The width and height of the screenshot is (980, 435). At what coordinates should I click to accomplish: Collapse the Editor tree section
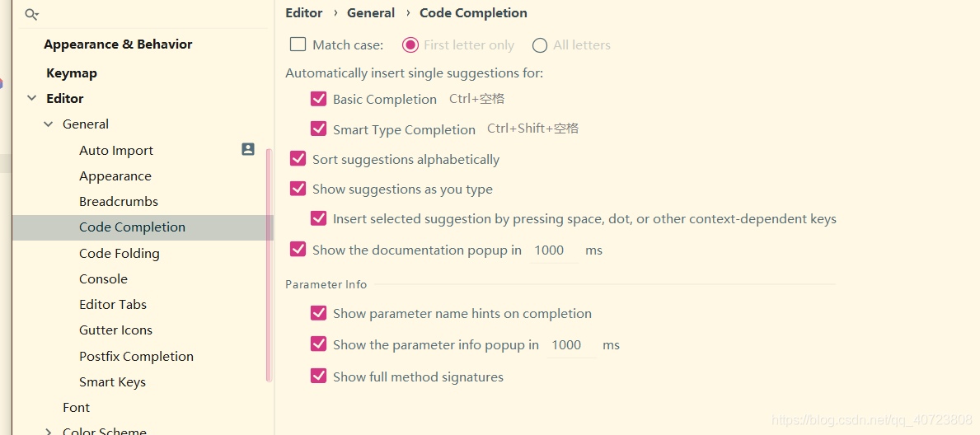(30, 99)
